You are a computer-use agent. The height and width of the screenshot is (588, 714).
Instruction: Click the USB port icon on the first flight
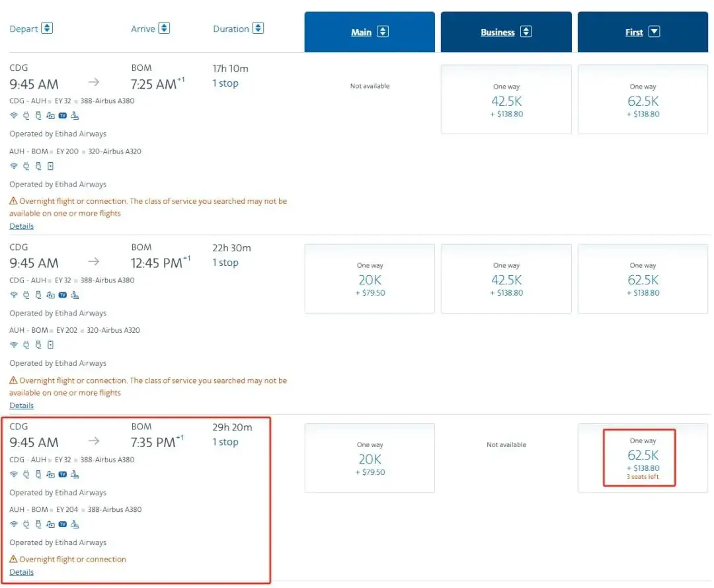pyautogui.click(x=38, y=115)
